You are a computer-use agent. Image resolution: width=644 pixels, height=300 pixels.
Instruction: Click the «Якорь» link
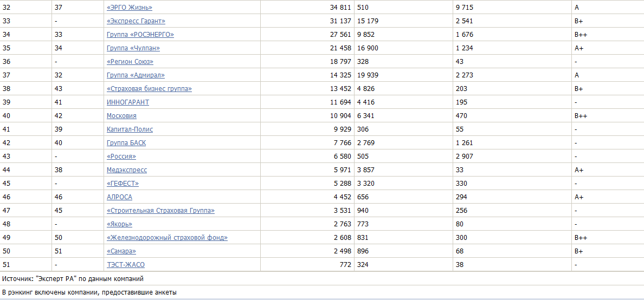tap(119, 224)
